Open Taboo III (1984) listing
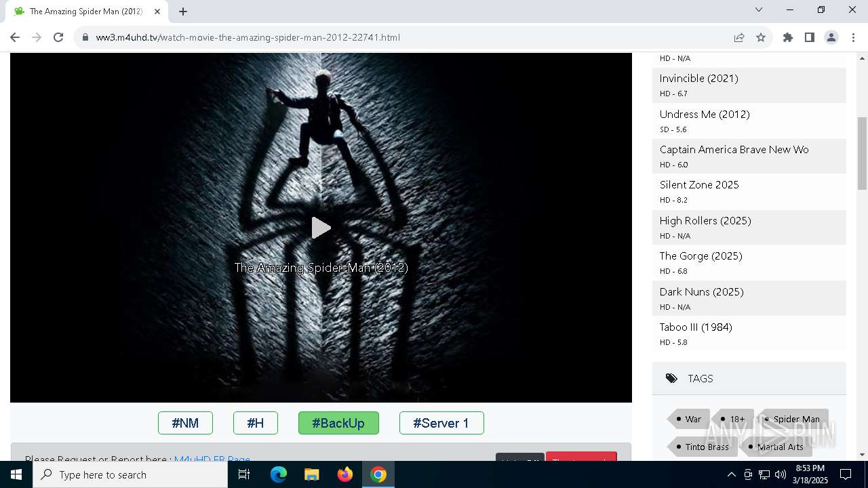 (x=696, y=327)
